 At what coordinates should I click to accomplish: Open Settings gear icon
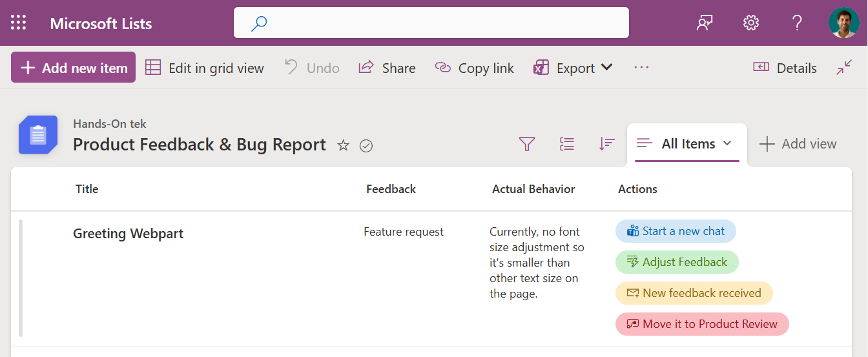750,23
